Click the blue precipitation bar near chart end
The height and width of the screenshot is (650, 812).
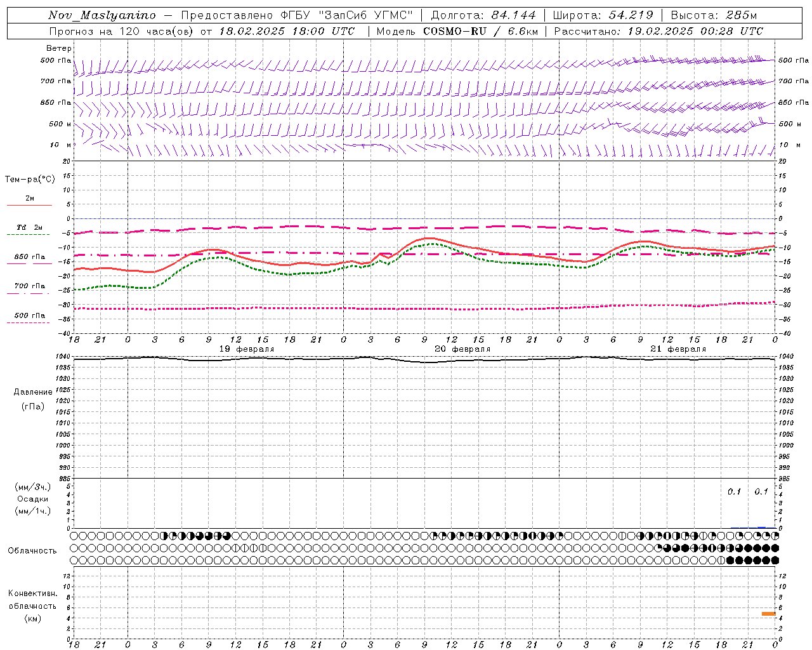tap(761, 527)
